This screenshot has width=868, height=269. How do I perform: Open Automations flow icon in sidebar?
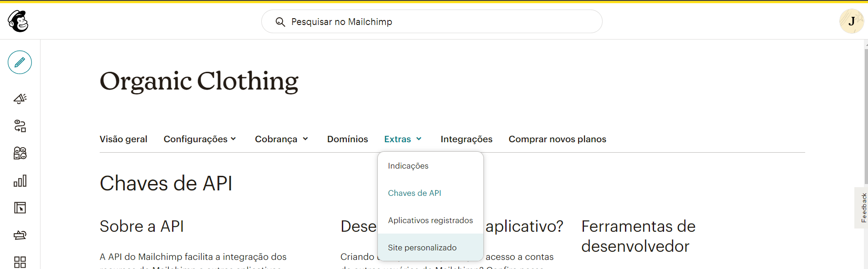20,126
